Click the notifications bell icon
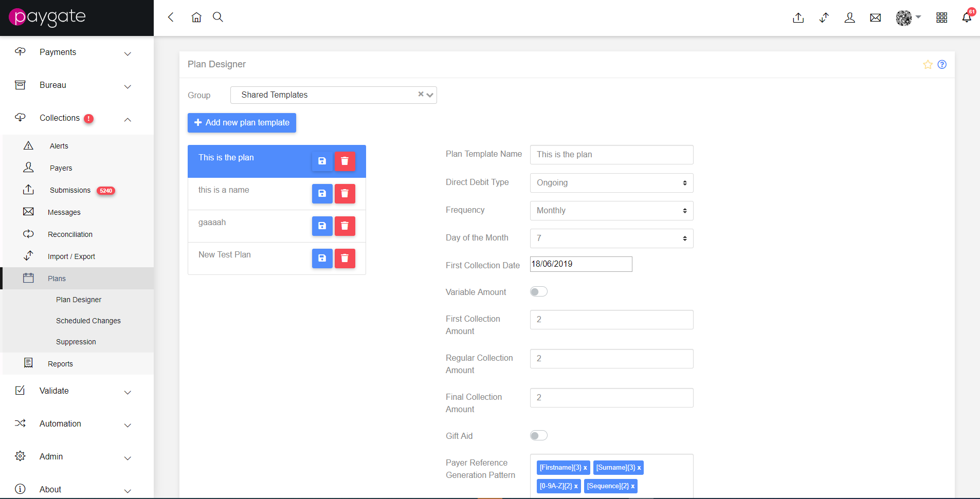980x499 pixels. click(x=967, y=17)
